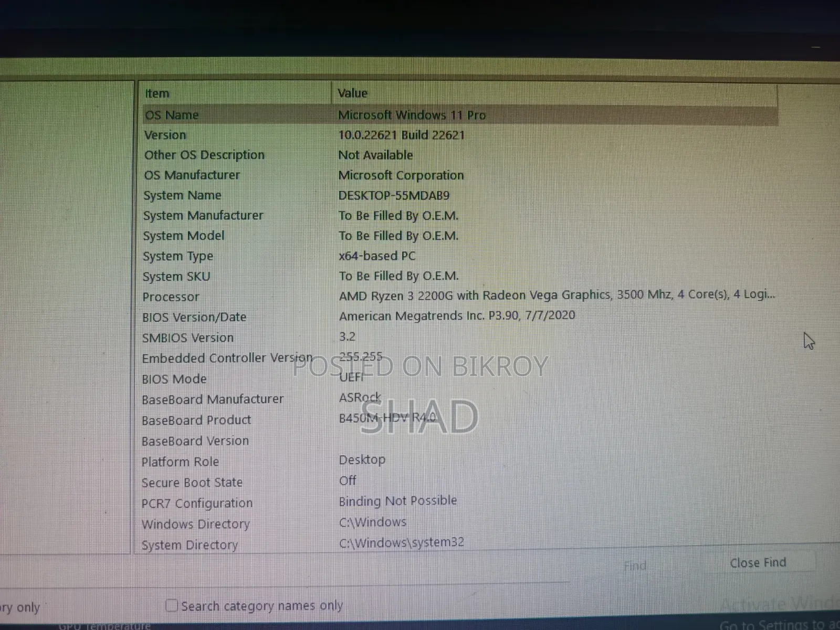Click the value C:\Windows\system32
This screenshot has height=630, width=840.
coord(402,542)
